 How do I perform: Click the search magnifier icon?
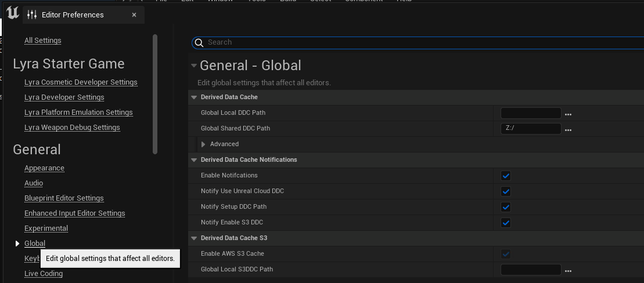199,43
